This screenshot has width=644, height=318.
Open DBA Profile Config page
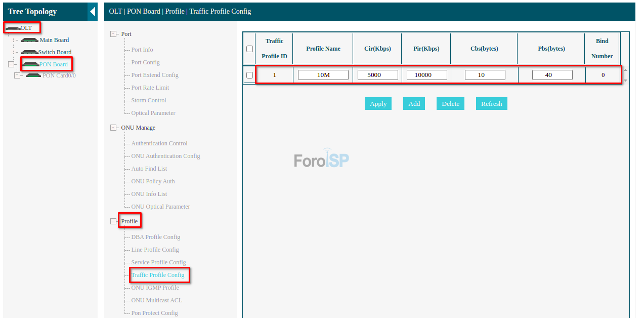[x=155, y=237]
